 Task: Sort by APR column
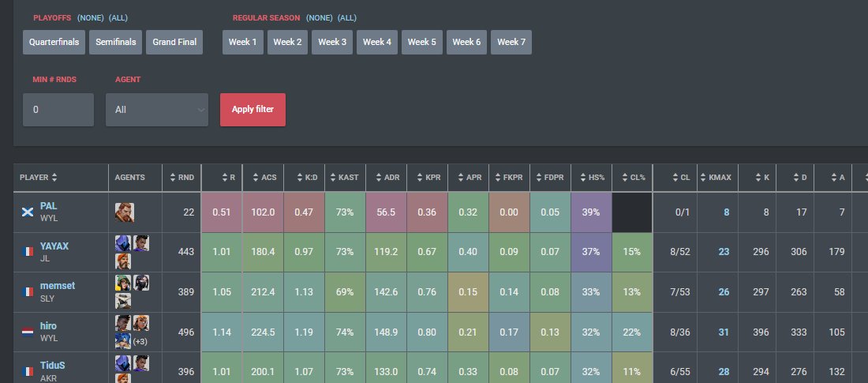[x=468, y=178]
